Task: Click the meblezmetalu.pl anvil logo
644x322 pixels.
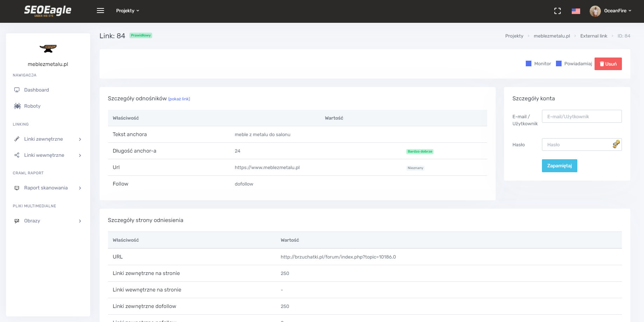Action: pos(48,48)
